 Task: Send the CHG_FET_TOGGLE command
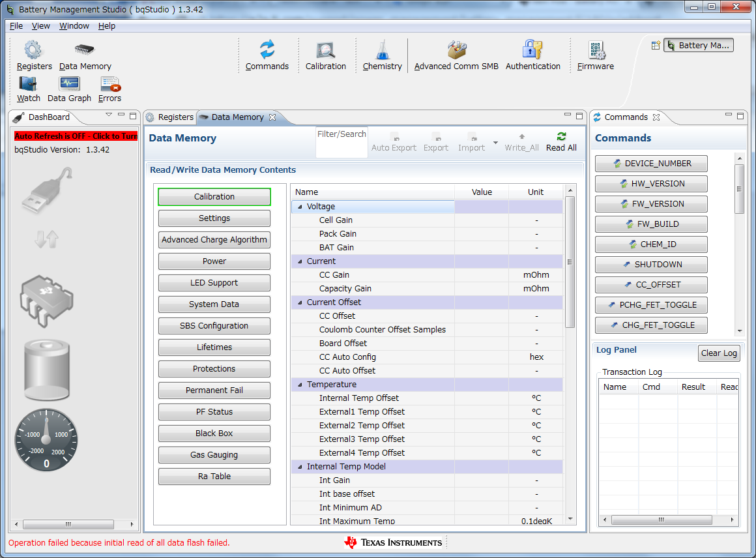(651, 325)
